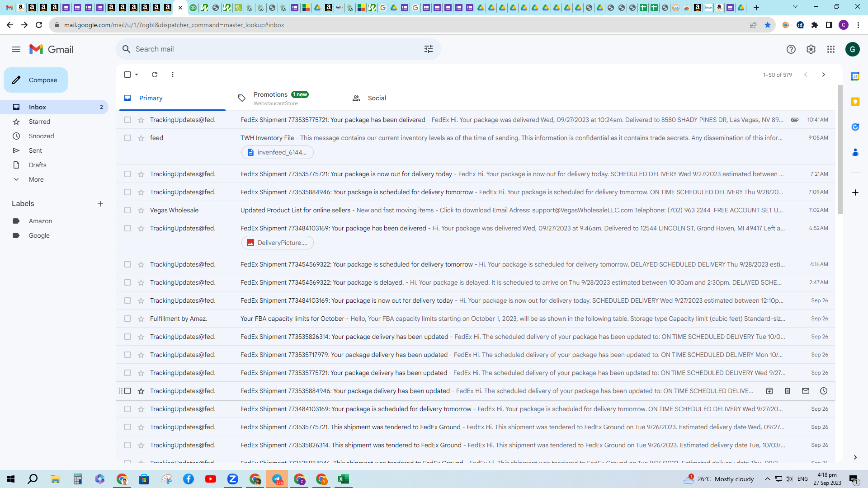Image resolution: width=868 pixels, height=488 pixels.
Task: Show the Chrome tab search dropdown
Action: (x=795, y=7)
